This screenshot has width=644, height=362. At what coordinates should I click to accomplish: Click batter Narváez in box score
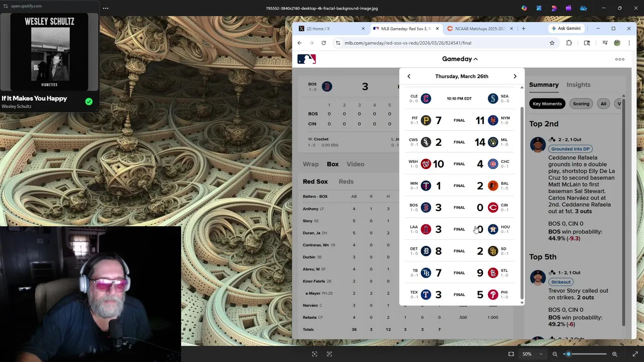point(310,305)
